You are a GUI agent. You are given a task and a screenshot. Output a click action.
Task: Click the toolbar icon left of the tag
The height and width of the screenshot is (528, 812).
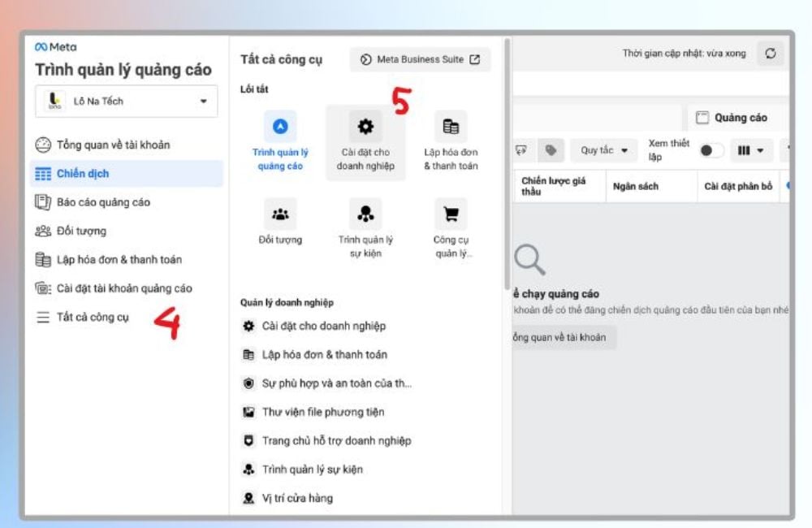click(x=521, y=150)
